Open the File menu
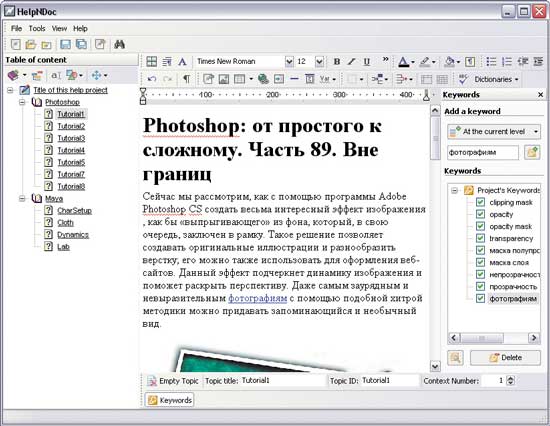550x426 pixels. 16,28
